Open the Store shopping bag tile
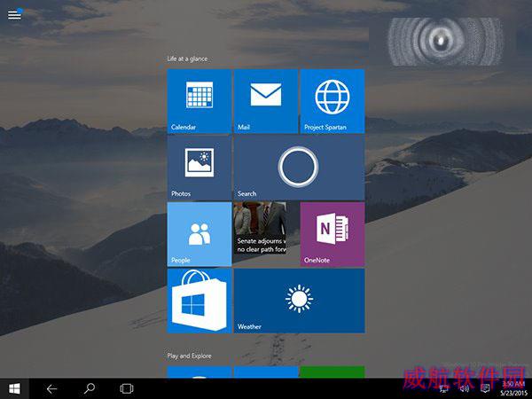The height and width of the screenshot is (399, 532). click(199, 301)
